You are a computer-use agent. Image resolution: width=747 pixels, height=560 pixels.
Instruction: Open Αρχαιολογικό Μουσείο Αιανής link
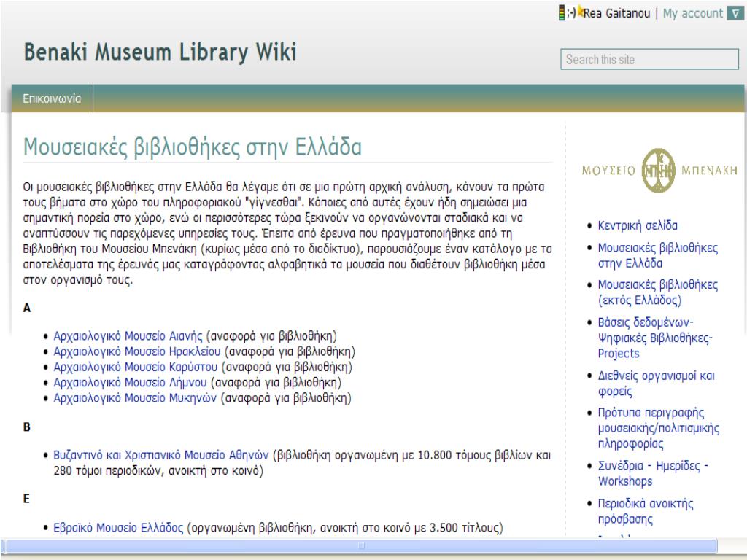tap(128, 335)
